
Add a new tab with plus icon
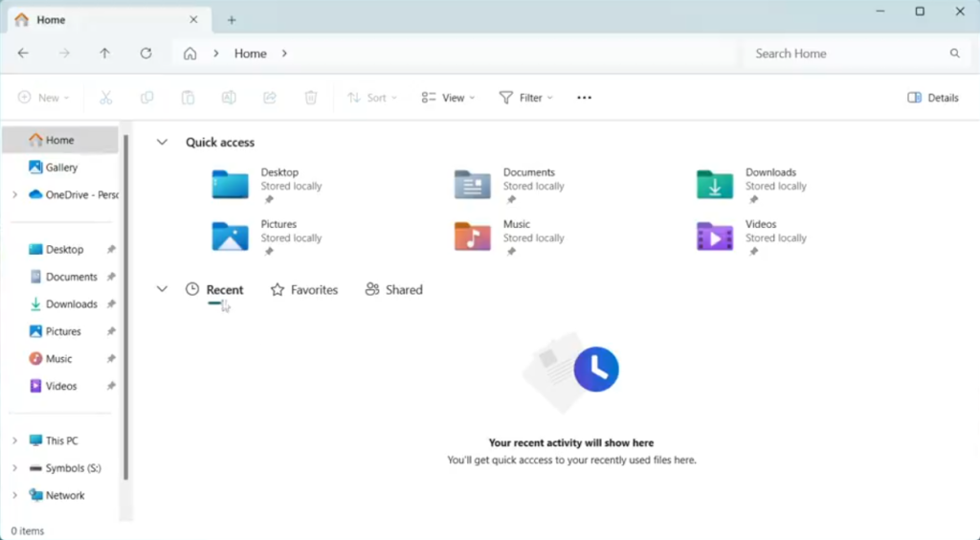(232, 20)
